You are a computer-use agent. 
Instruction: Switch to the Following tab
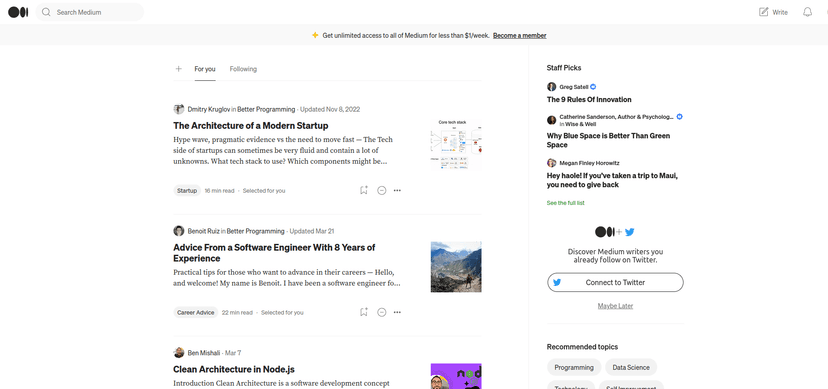pyautogui.click(x=243, y=69)
